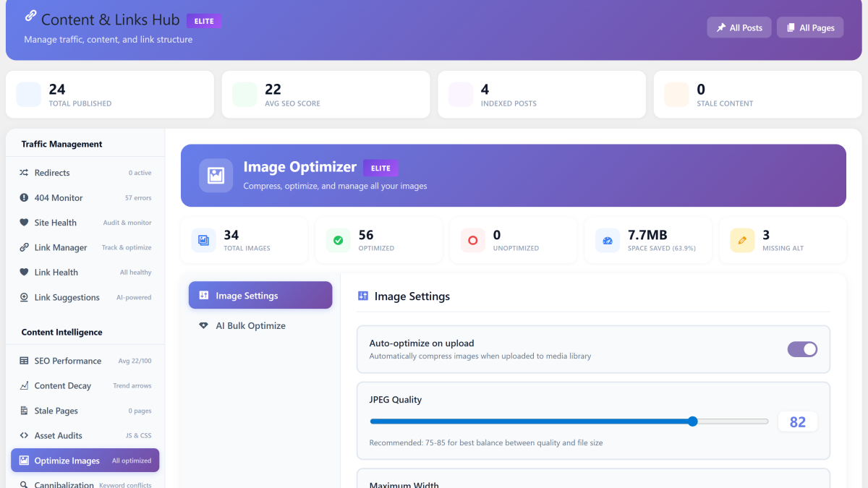Viewport: 868px width, 488px height.
Task: Select Optimize Images in the sidebar
Action: click(x=69, y=460)
